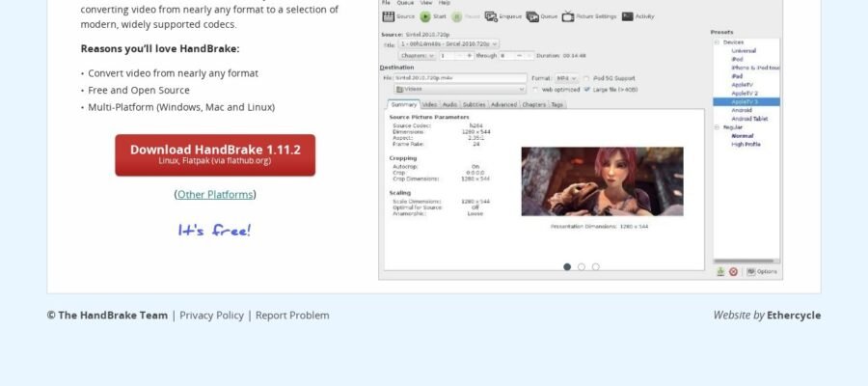Open the Queue menu in the menu bar
The height and width of the screenshot is (386, 868).
pyautogui.click(x=405, y=3)
